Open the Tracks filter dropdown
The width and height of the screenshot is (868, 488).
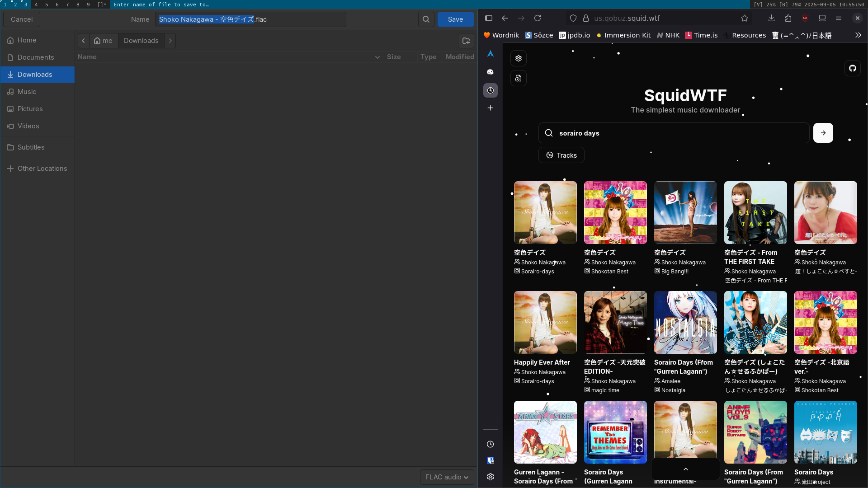(561, 155)
